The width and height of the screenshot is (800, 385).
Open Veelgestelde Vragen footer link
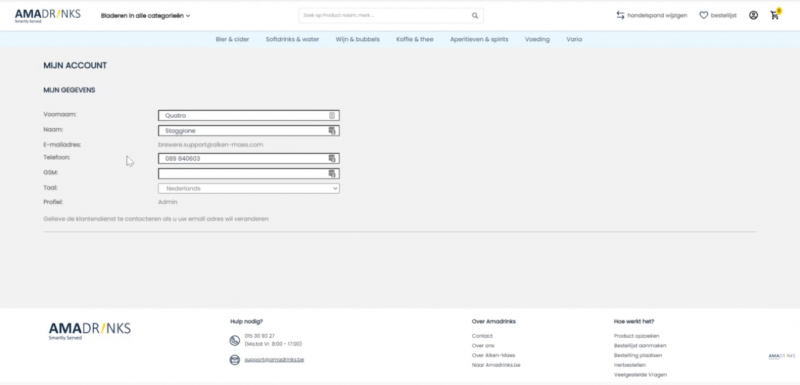(x=640, y=375)
